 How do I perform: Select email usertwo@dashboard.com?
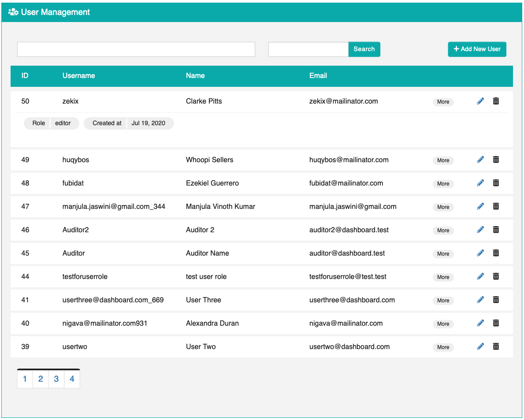pos(349,347)
